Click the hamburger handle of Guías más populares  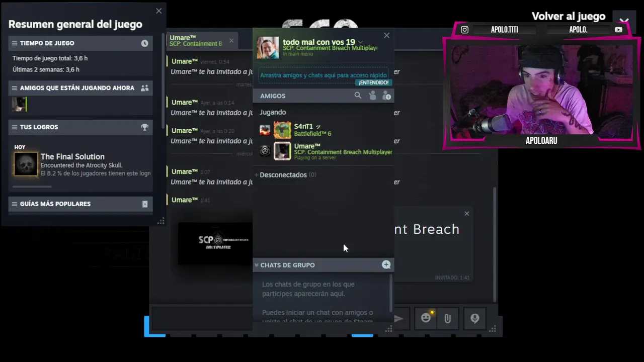pos(15,204)
